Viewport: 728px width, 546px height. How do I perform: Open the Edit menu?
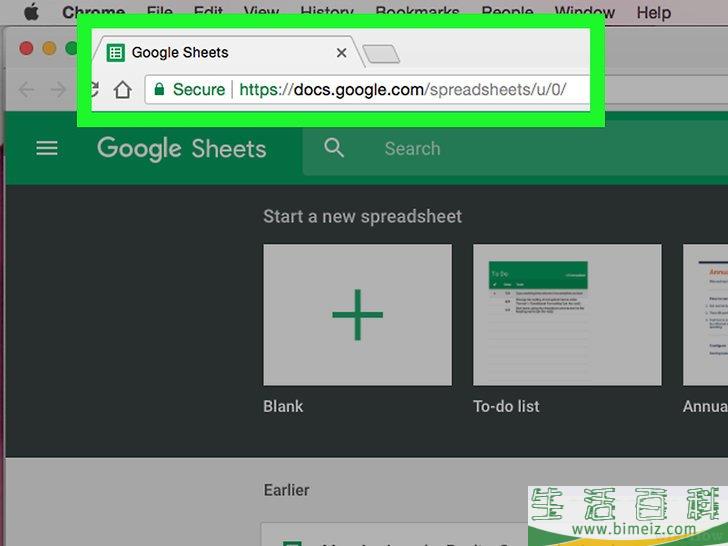pyautogui.click(x=208, y=12)
